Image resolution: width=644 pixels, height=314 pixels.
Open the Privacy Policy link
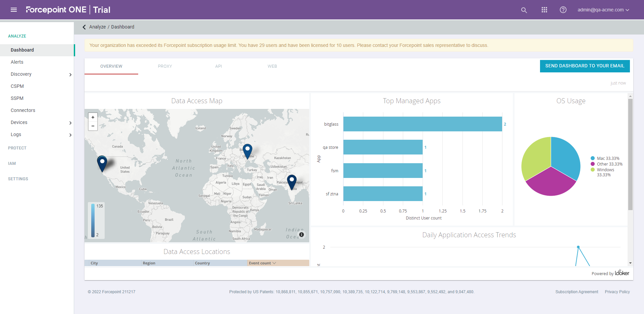coord(617,292)
